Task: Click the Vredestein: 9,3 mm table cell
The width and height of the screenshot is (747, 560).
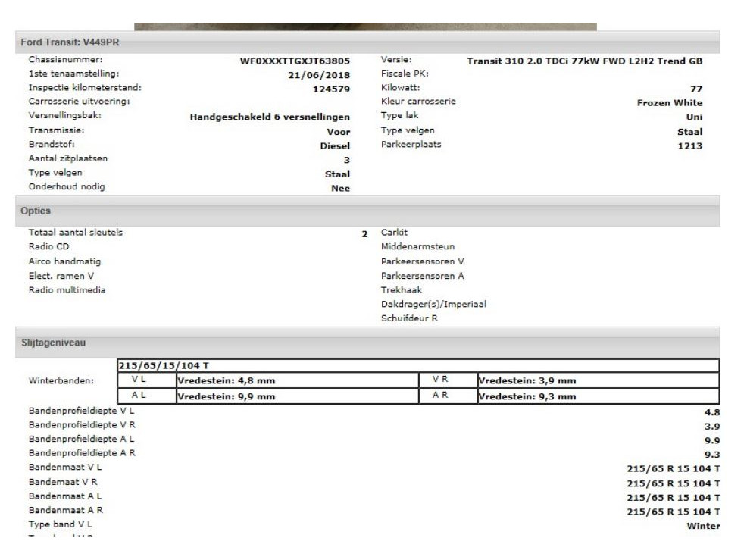Action: pos(527,396)
